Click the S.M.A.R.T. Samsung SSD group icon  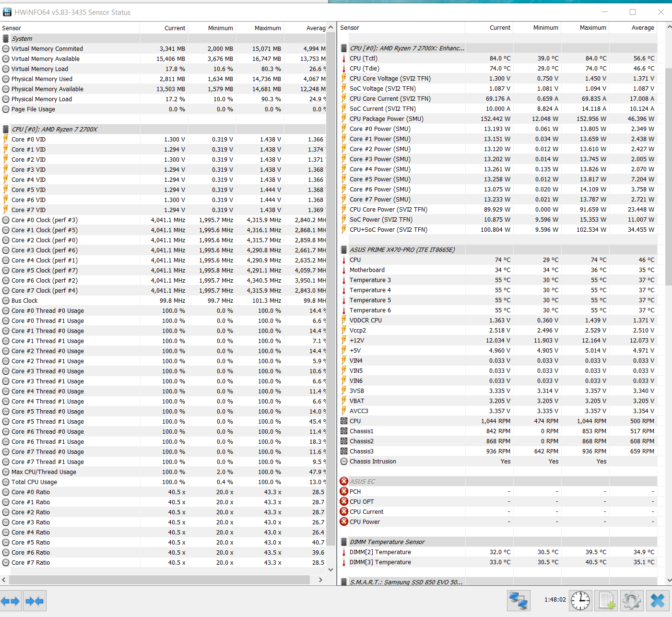point(344,582)
